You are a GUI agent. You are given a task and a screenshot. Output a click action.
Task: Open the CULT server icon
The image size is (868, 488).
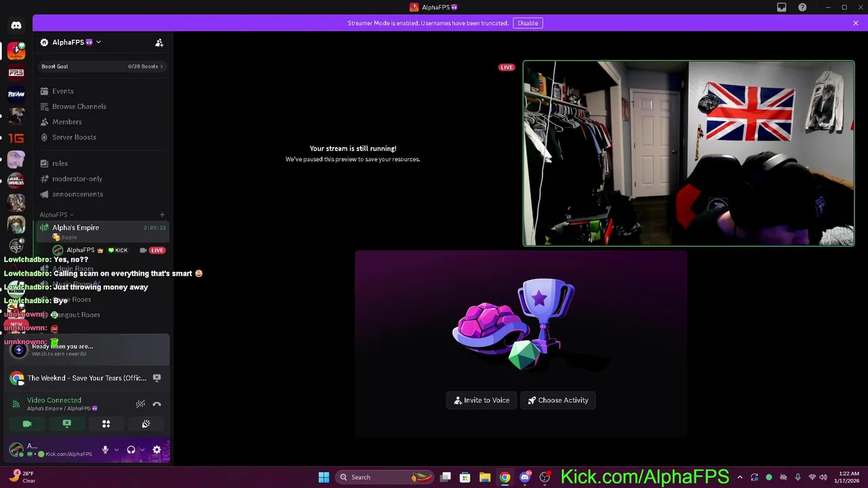click(x=16, y=246)
